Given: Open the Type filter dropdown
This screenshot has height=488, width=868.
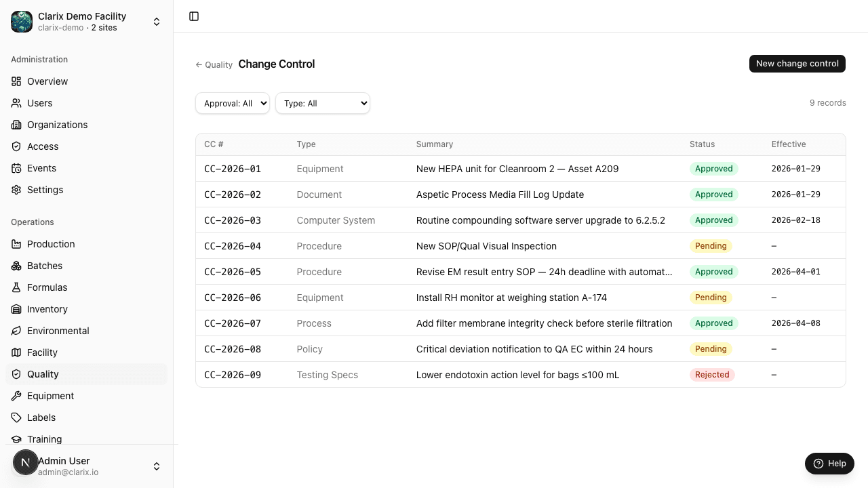Looking at the screenshot, I should [x=323, y=103].
